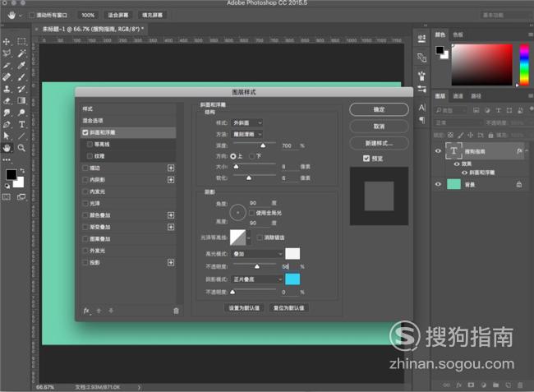Switch to the 路径 panel tab
This screenshot has width=534, height=392.
point(476,96)
